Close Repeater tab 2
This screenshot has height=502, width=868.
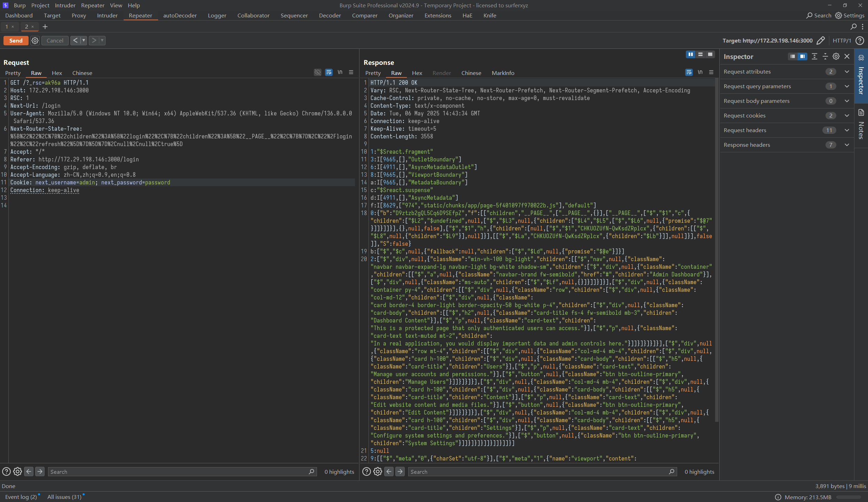[33, 26]
